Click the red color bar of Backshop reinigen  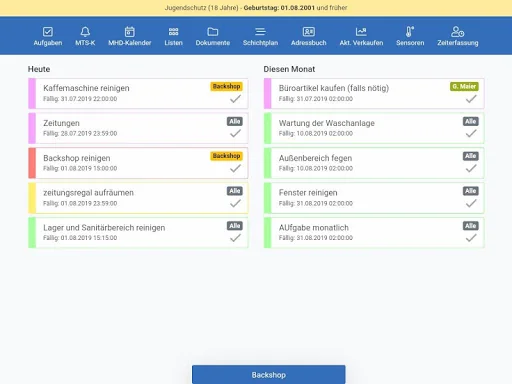click(32, 163)
